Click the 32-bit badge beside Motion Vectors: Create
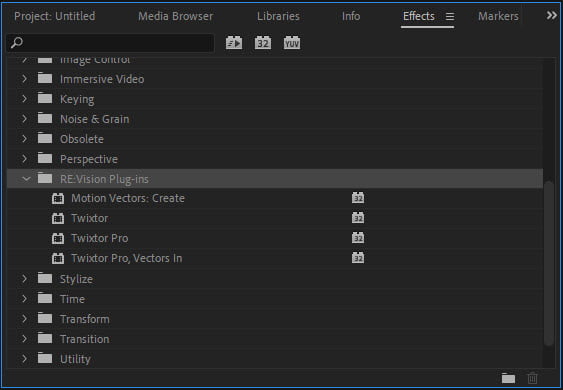This screenshot has width=563, height=390. 358,198
